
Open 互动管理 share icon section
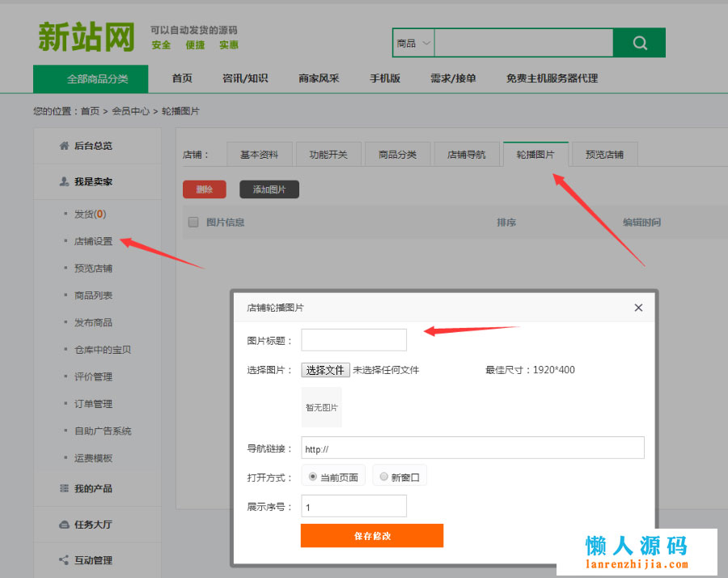pos(87,560)
